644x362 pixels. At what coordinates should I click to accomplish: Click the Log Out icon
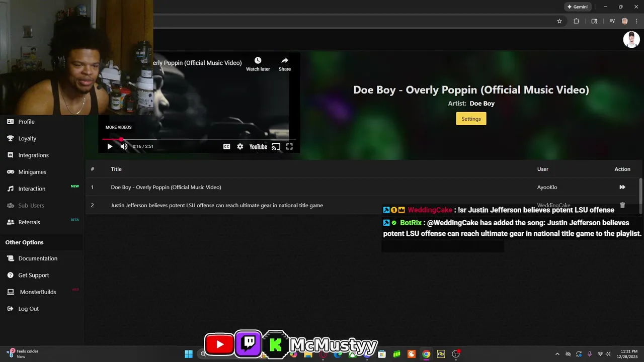click(10, 309)
